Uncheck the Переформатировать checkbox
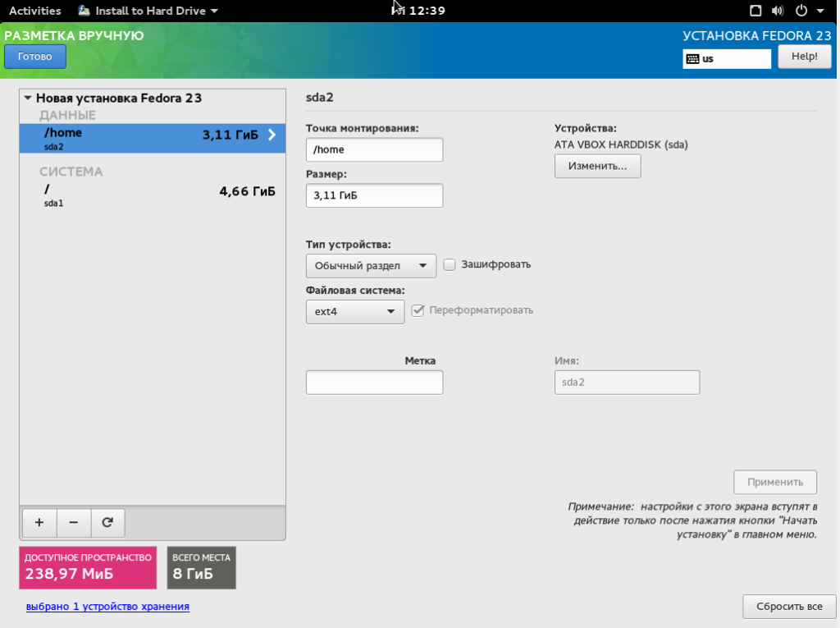840x628 pixels. coord(418,310)
